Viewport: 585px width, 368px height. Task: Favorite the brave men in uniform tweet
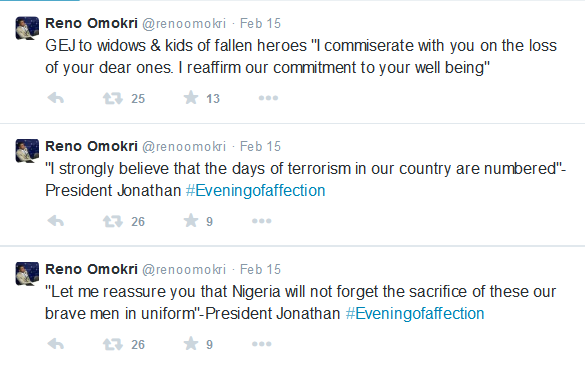point(191,343)
